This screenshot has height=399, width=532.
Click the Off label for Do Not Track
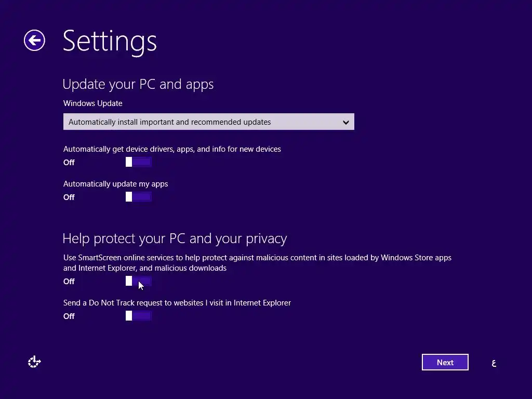pyautogui.click(x=69, y=316)
